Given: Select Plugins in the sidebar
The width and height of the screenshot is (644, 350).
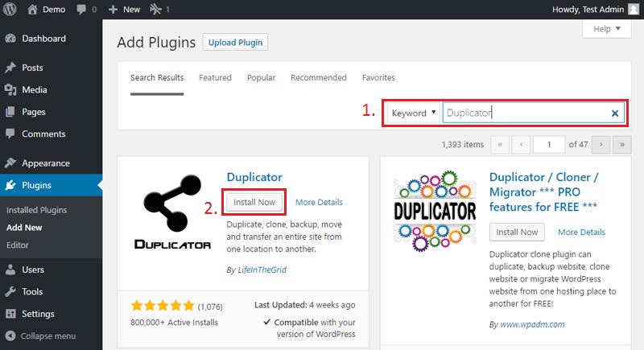Looking at the screenshot, I should point(51,185).
